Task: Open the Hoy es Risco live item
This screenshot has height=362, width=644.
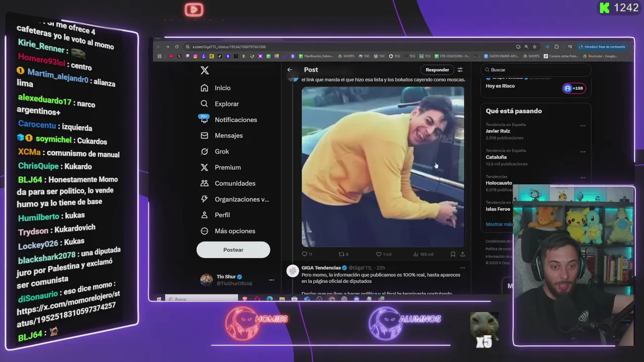Action: (x=500, y=86)
